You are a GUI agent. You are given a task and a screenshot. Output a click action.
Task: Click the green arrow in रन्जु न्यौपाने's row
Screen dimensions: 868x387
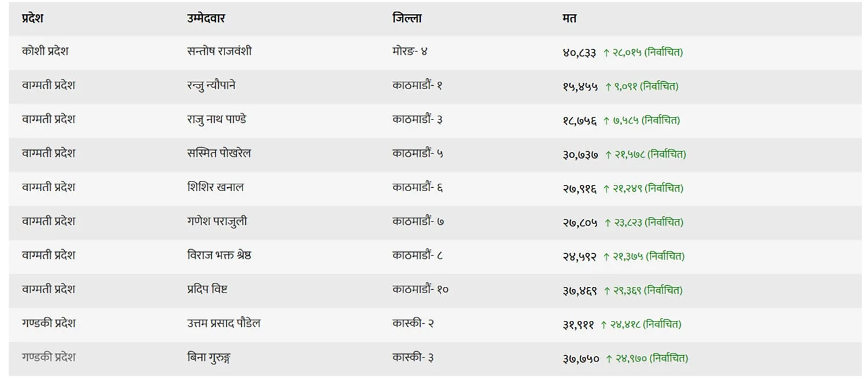(x=608, y=87)
